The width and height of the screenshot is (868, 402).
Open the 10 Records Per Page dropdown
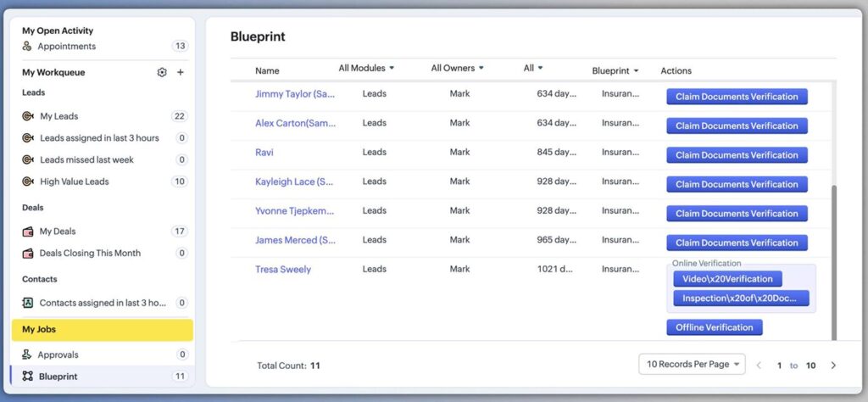click(x=692, y=365)
